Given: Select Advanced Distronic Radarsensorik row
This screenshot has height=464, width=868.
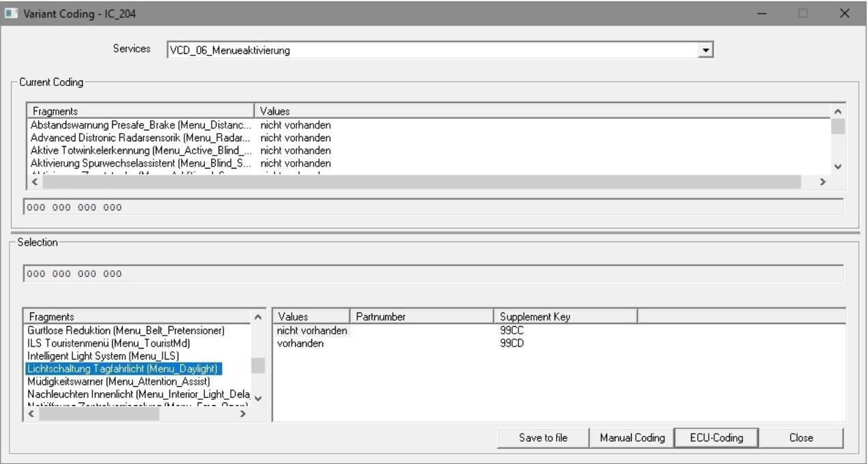Looking at the screenshot, I should (428, 138).
